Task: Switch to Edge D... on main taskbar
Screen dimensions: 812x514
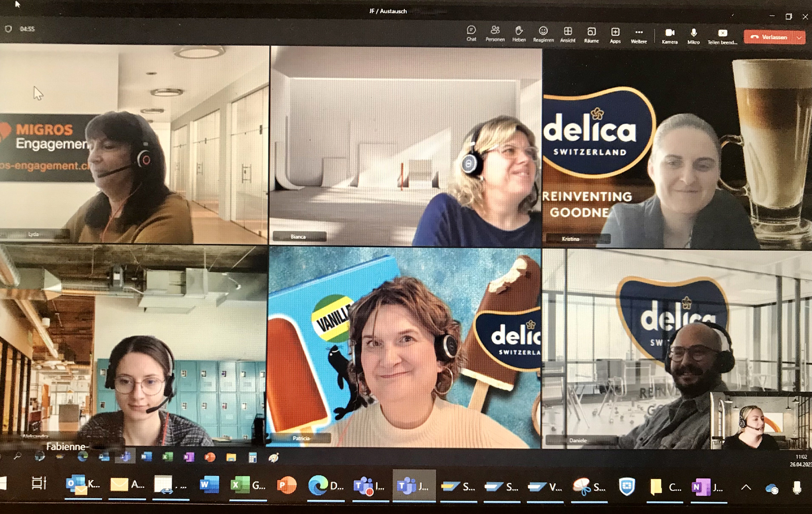Action: click(x=326, y=486)
